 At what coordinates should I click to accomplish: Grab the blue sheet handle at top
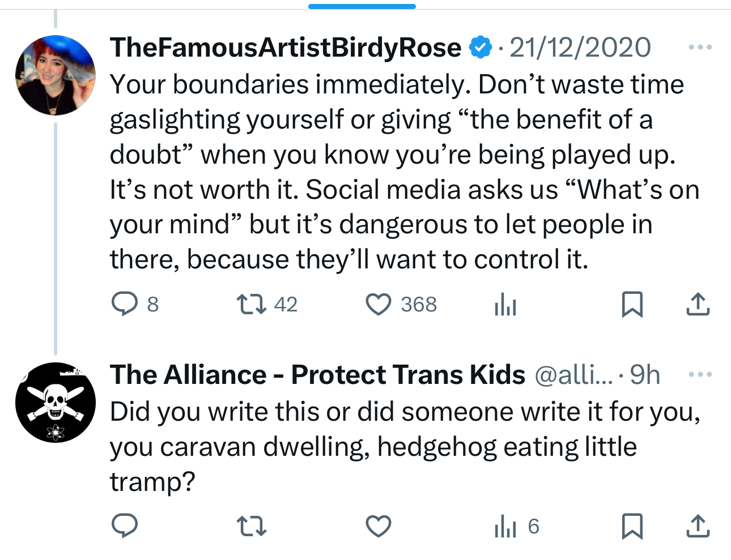362,6
